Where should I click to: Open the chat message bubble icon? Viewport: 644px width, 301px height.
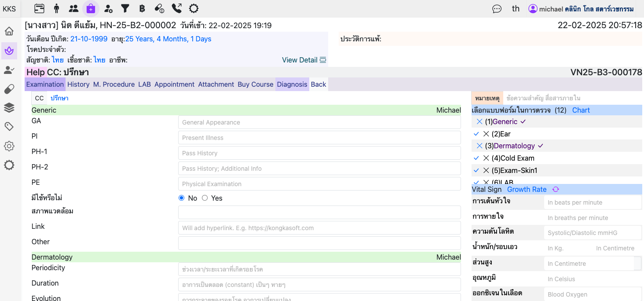tap(497, 9)
